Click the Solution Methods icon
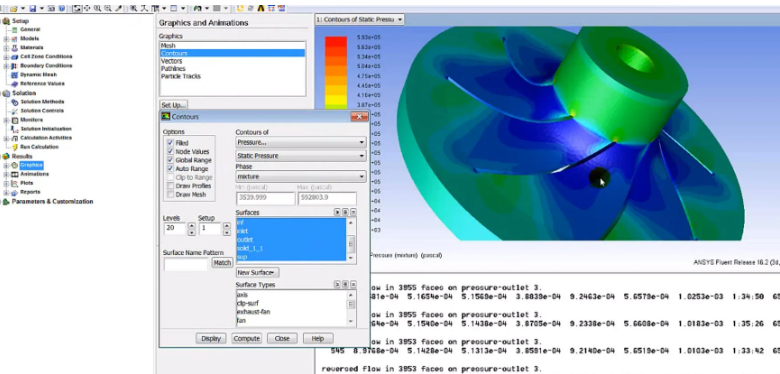 pyautogui.click(x=14, y=102)
